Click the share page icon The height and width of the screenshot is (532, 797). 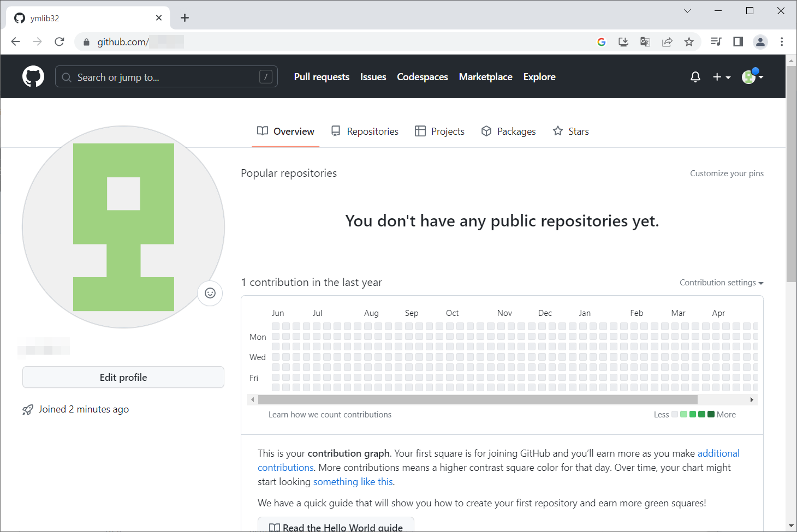point(667,42)
